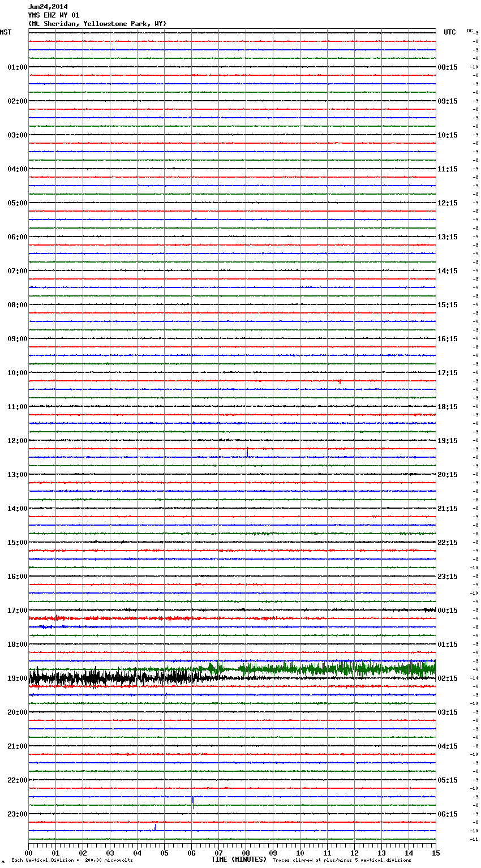Select the 16:00 MST row label
481x868 pixels.
point(17,577)
